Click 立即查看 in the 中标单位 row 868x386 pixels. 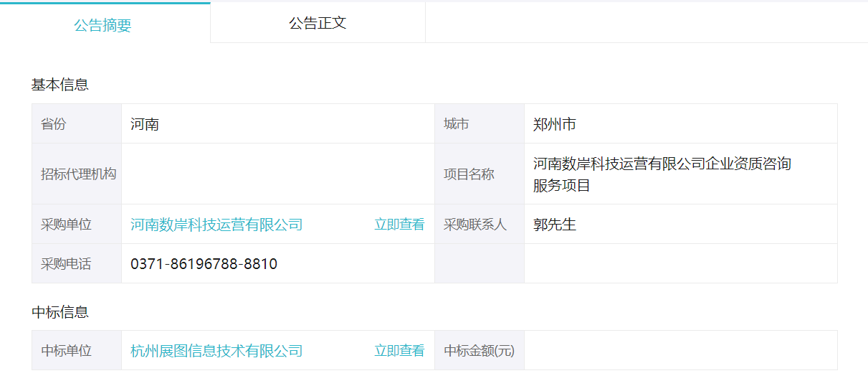pyautogui.click(x=399, y=351)
